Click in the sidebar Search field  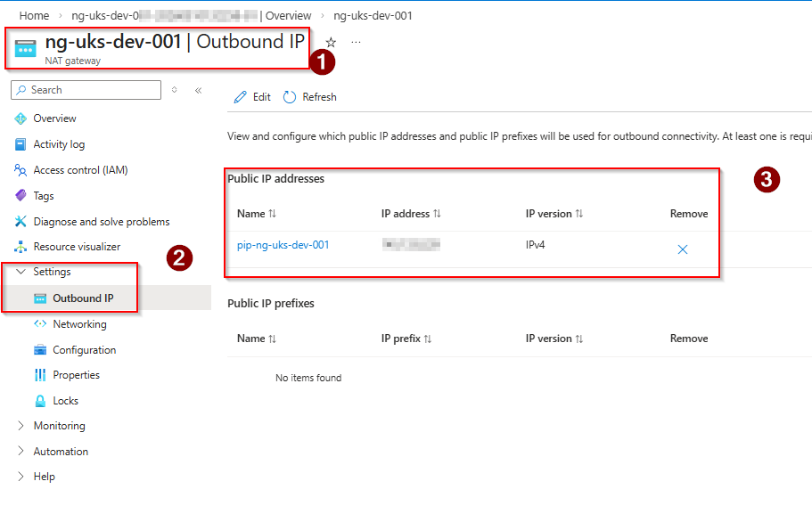pyautogui.click(x=86, y=90)
